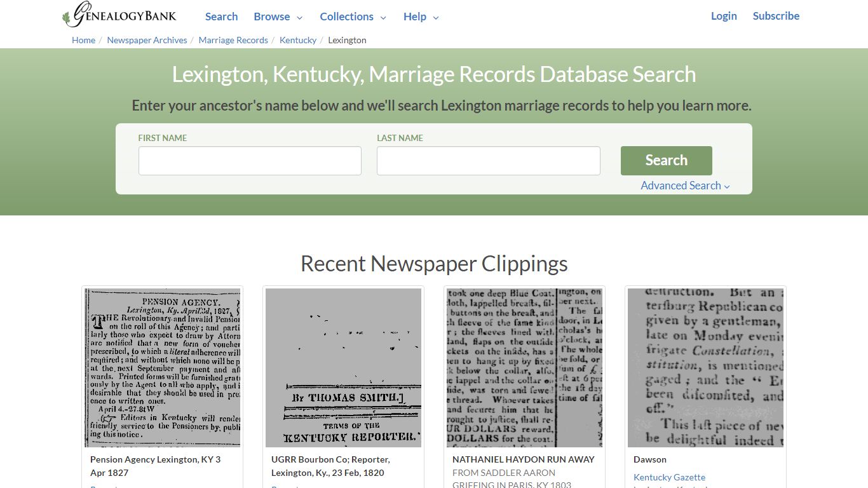Go to Marriage Records breadcrumb
Screen dimensions: 868x488
pyautogui.click(x=233, y=40)
